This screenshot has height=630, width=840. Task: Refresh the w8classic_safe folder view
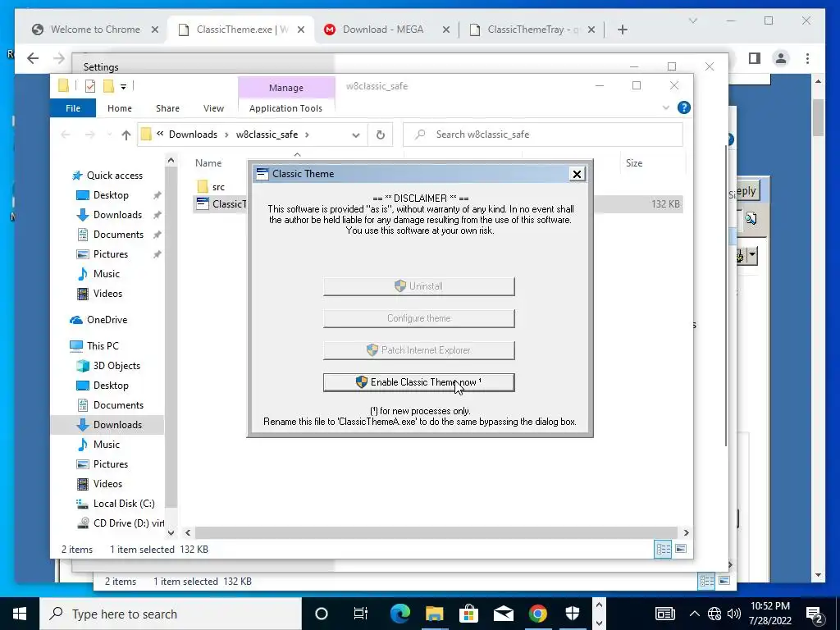click(381, 135)
